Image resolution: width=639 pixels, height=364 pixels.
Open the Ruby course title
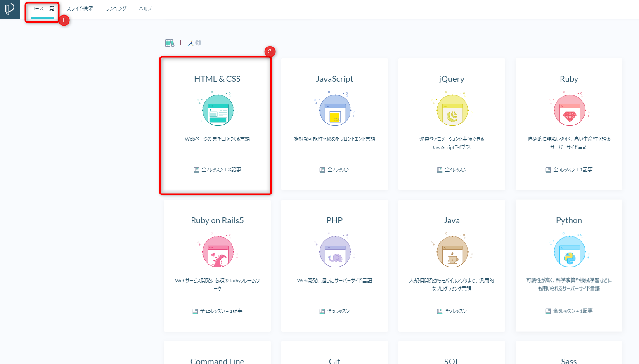click(569, 79)
